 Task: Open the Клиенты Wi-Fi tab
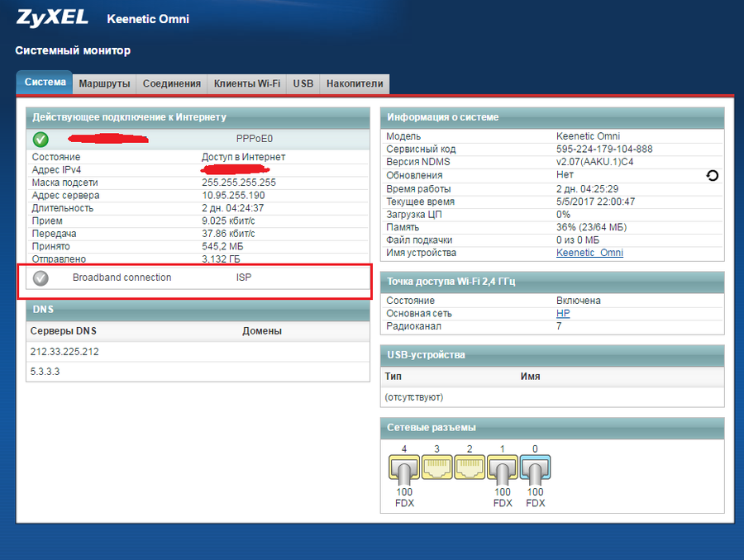coord(246,83)
